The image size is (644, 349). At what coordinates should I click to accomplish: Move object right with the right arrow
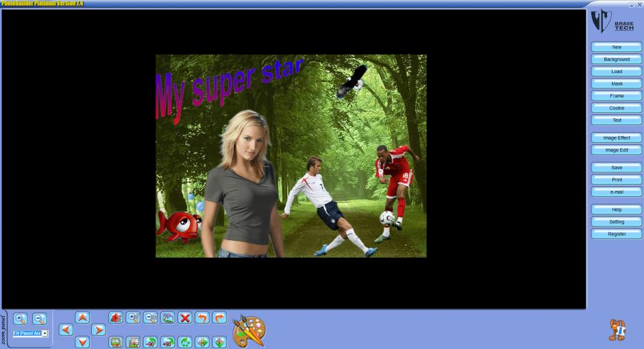[x=99, y=330]
